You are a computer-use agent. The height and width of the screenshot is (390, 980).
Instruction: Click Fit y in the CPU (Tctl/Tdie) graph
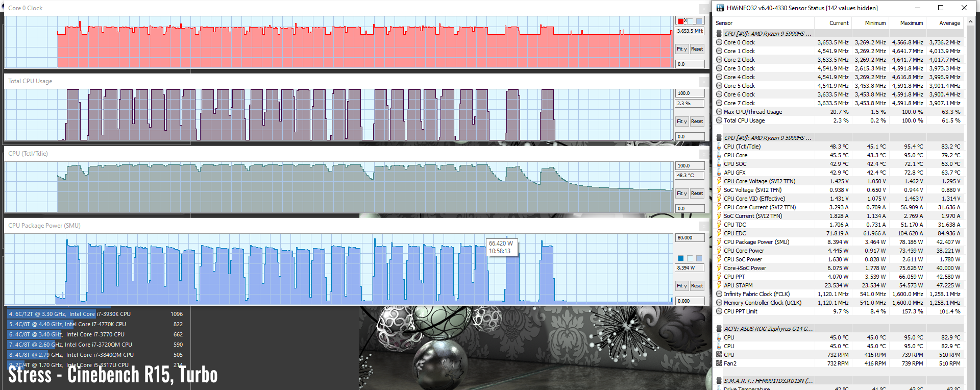682,193
